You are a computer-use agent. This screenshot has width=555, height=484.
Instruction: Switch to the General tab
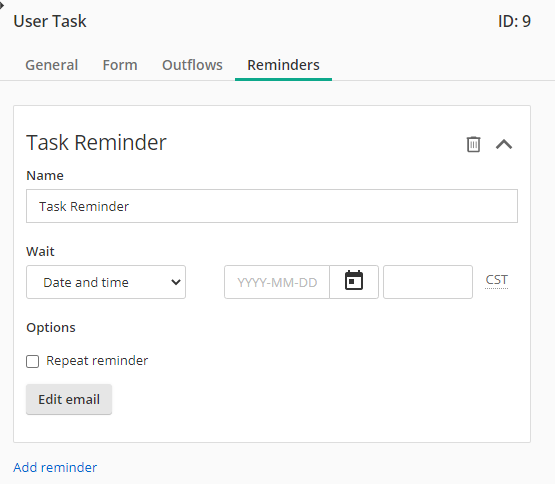point(52,65)
